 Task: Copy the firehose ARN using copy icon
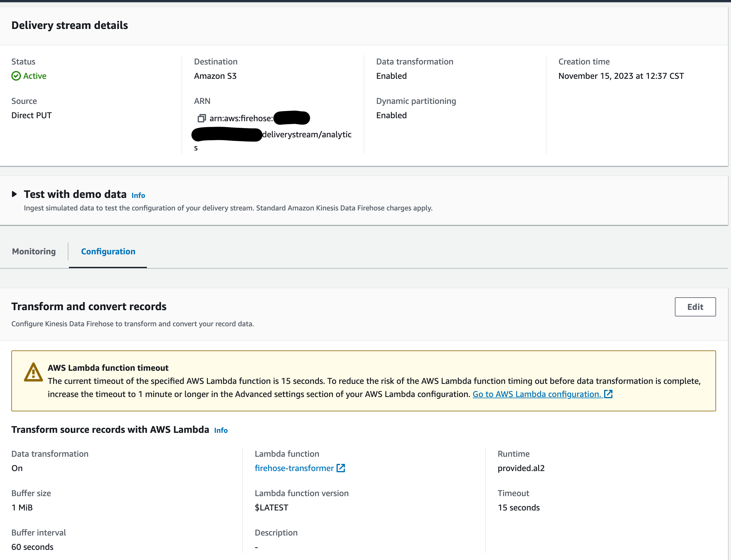[202, 118]
